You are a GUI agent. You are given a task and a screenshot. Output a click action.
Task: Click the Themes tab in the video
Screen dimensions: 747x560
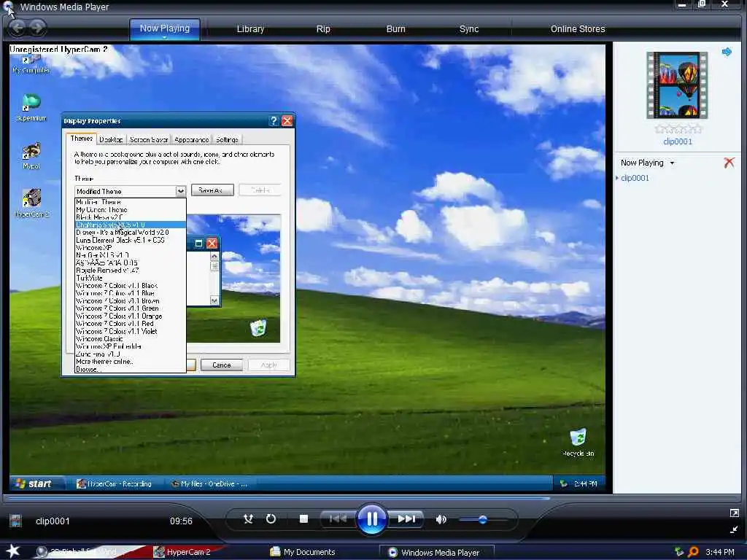click(x=82, y=139)
